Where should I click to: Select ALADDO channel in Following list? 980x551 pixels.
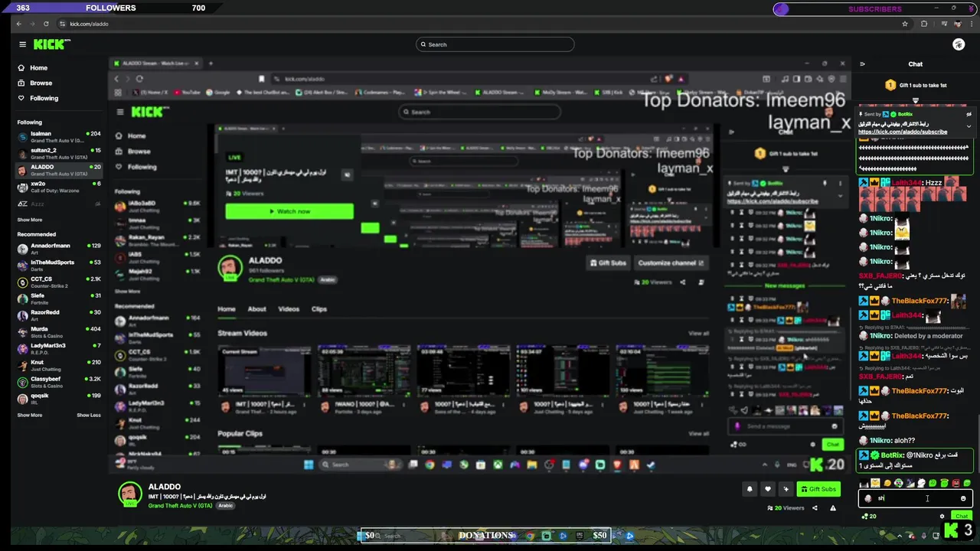(60, 170)
